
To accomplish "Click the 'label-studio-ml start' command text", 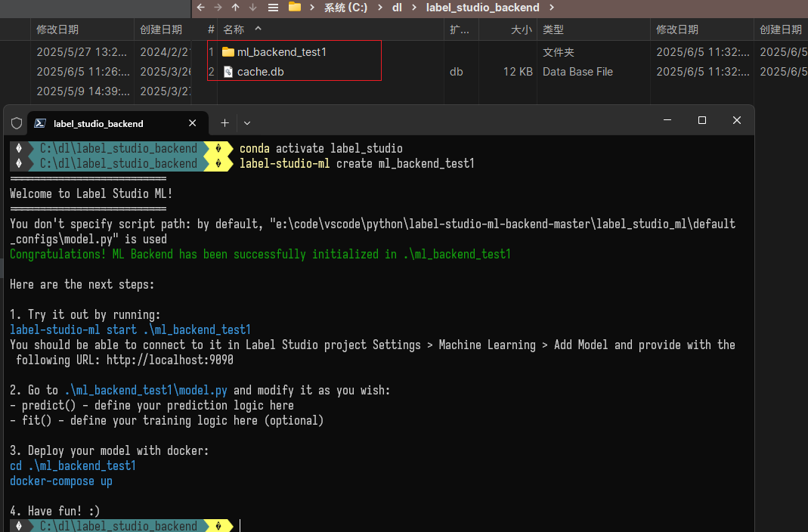I will [130, 329].
